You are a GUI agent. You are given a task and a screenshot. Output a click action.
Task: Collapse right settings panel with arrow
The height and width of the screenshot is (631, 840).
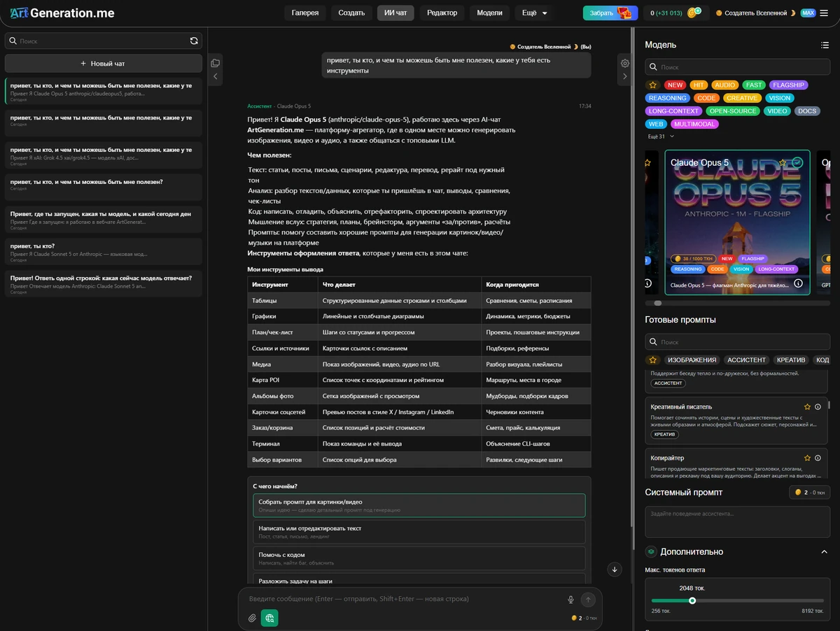click(x=625, y=76)
